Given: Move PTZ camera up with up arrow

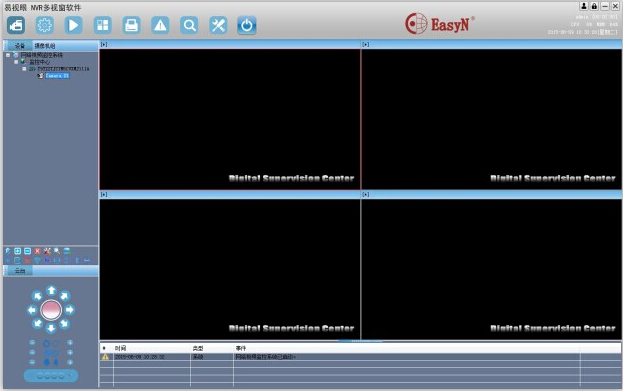Looking at the screenshot, I should point(51,290).
